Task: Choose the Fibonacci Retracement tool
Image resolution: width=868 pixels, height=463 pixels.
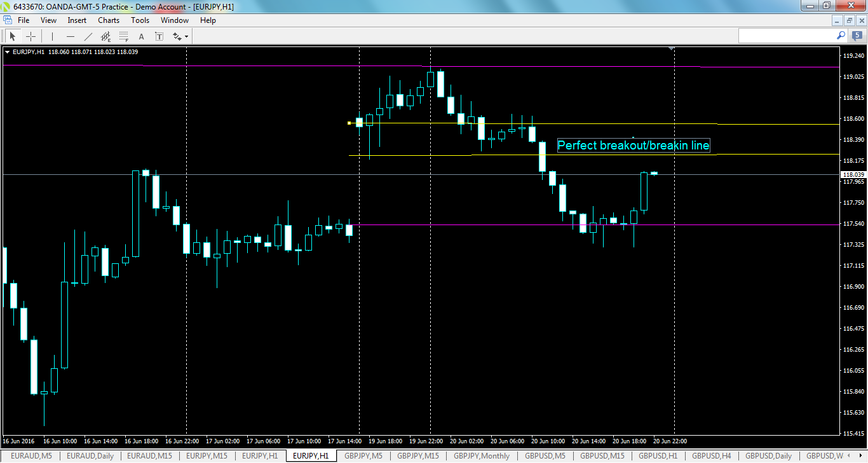Action: 123,36
